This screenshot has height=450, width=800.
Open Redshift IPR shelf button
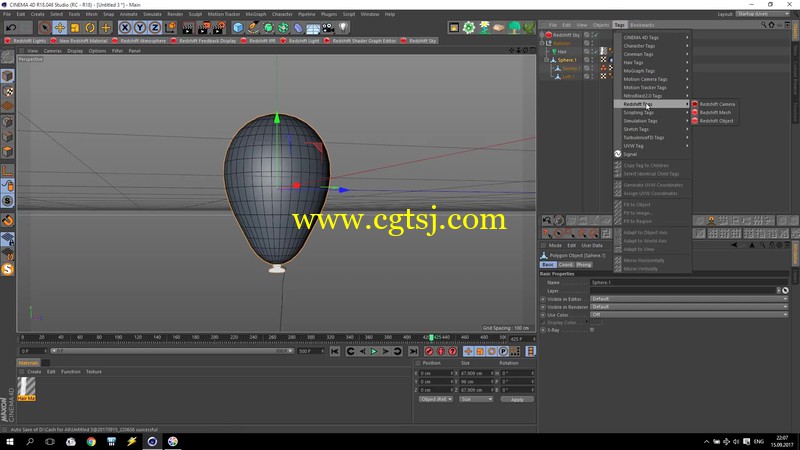(258, 41)
